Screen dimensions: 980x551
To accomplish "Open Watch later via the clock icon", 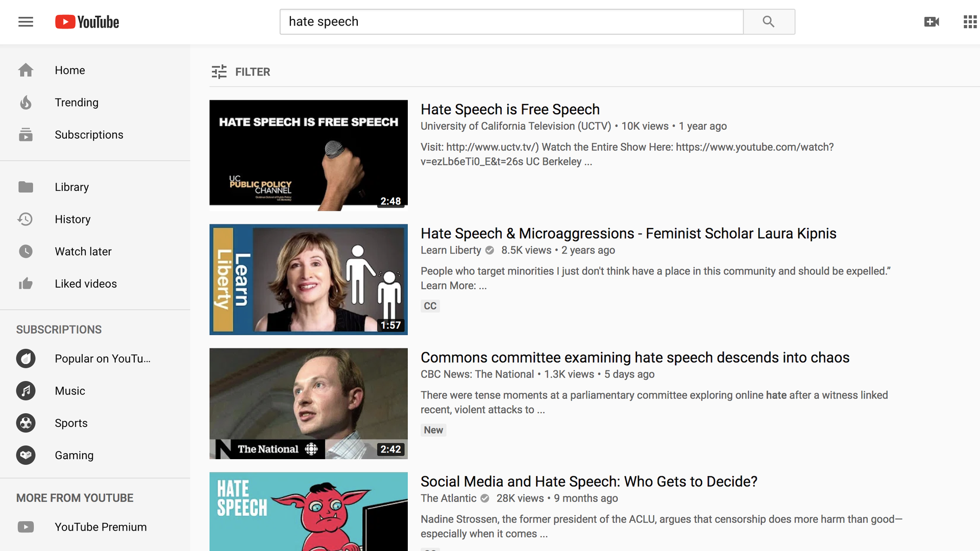I will [x=26, y=251].
